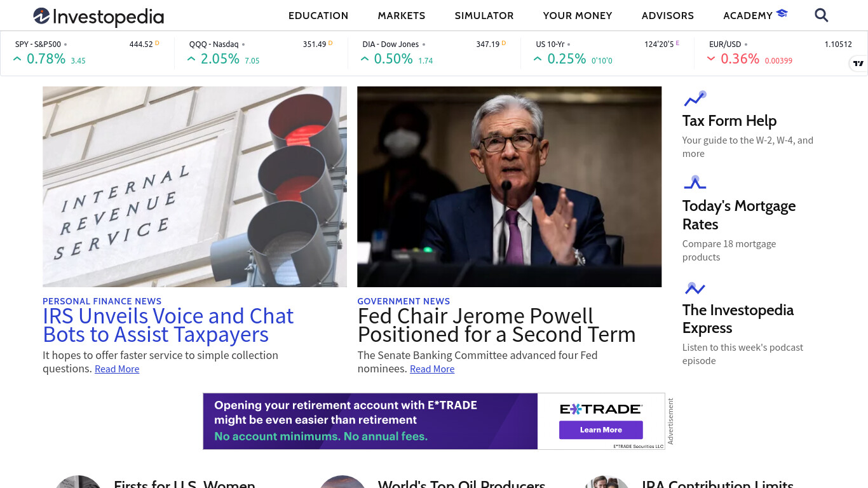Click the Personal Finance News category label
868x488 pixels.
(x=102, y=301)
